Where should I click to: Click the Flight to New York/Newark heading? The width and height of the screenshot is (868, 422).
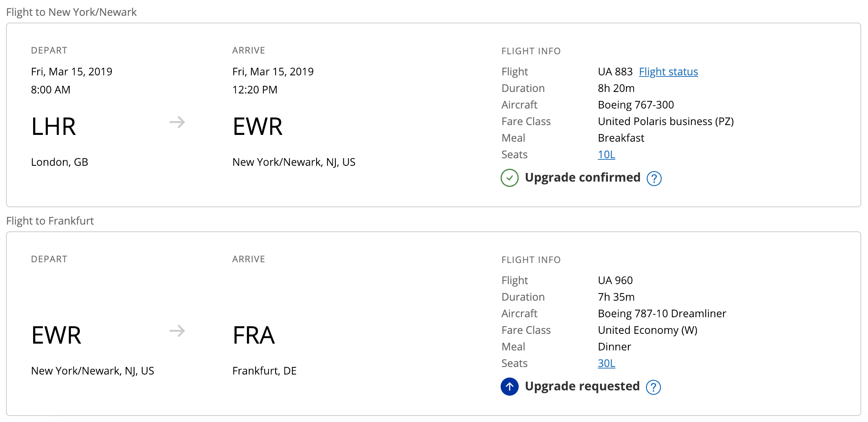pos(72,12)
